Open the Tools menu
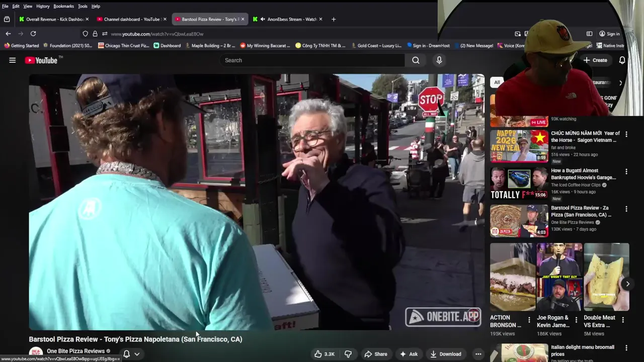 [83, 6]
